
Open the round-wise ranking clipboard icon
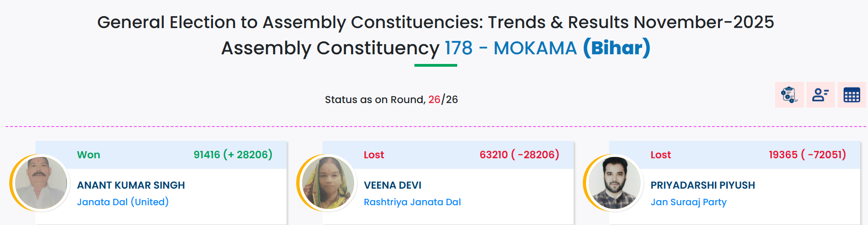pos(789,95)
